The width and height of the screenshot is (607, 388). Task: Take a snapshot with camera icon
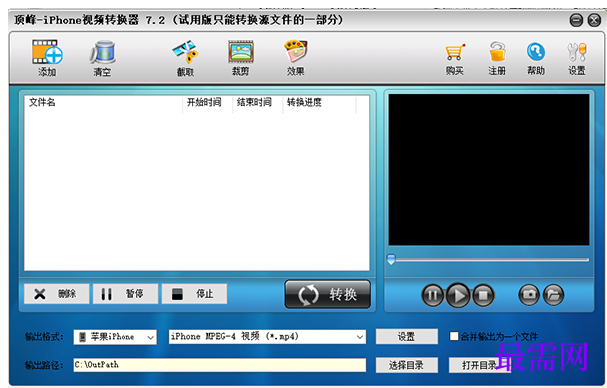click(x=529, y=295)
